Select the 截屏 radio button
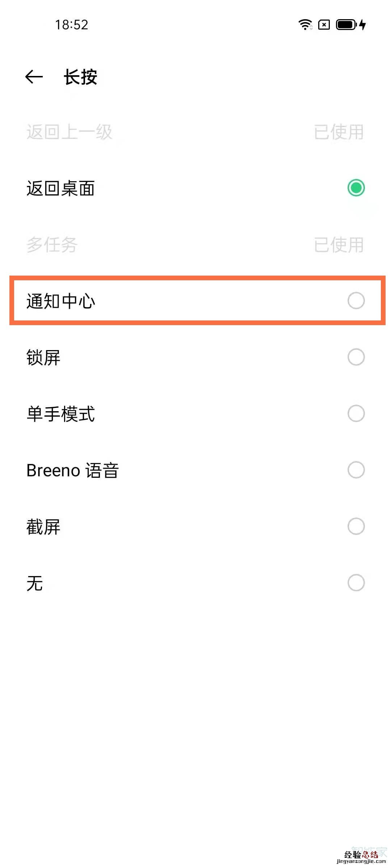The image size is (391, 868). [356, 526]
